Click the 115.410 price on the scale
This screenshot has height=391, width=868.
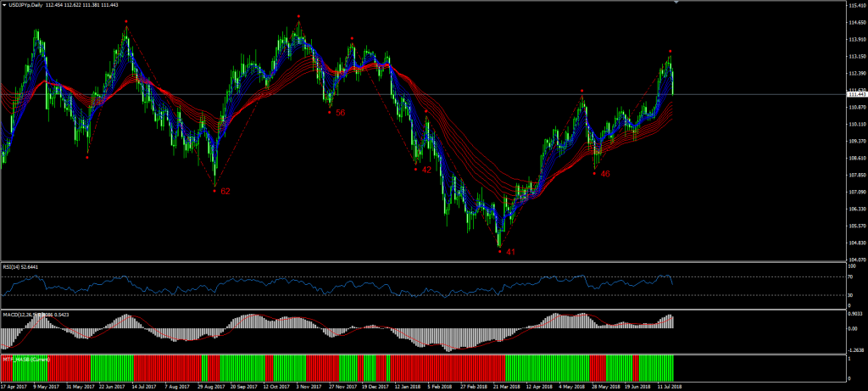click(854, 6)
